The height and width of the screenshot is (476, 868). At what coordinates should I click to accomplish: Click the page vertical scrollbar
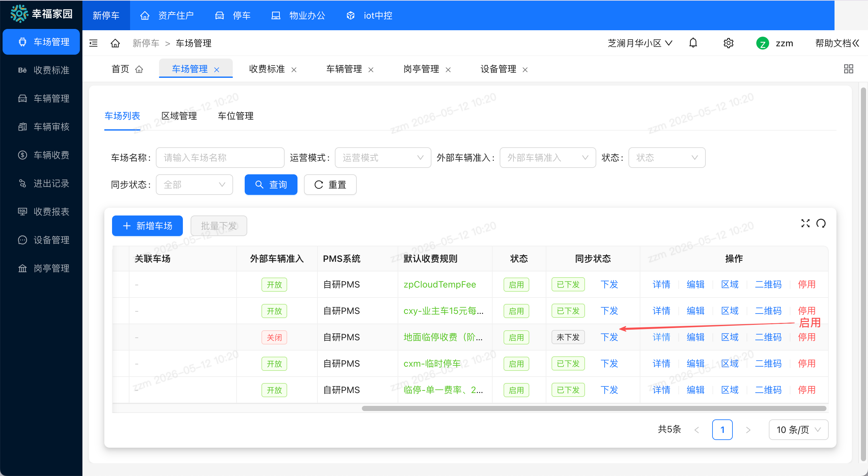(x=863, y=274)
